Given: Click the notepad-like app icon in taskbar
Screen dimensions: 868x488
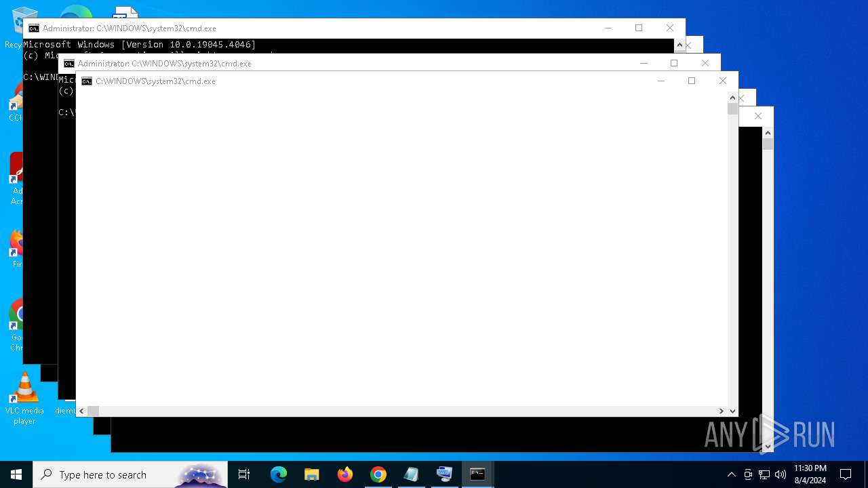Looking at the screenshot, I should [x=412, y=474].
